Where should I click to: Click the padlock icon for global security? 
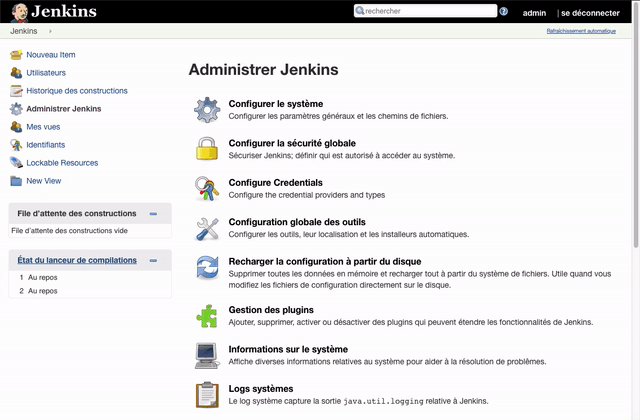point(207,149)
